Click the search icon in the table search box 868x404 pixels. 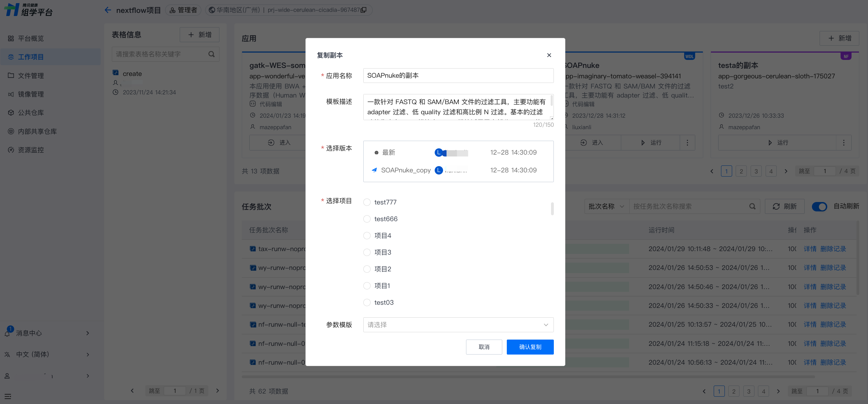[211, 54]
